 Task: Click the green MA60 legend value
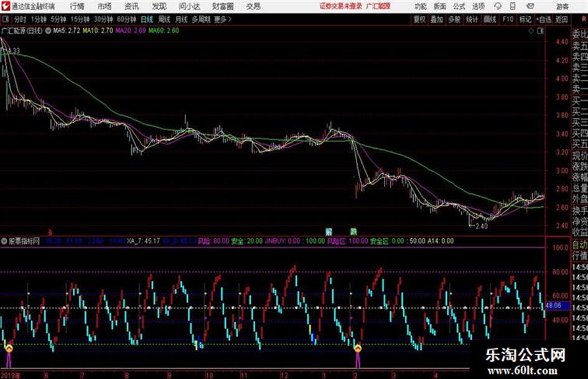(164, 30)
